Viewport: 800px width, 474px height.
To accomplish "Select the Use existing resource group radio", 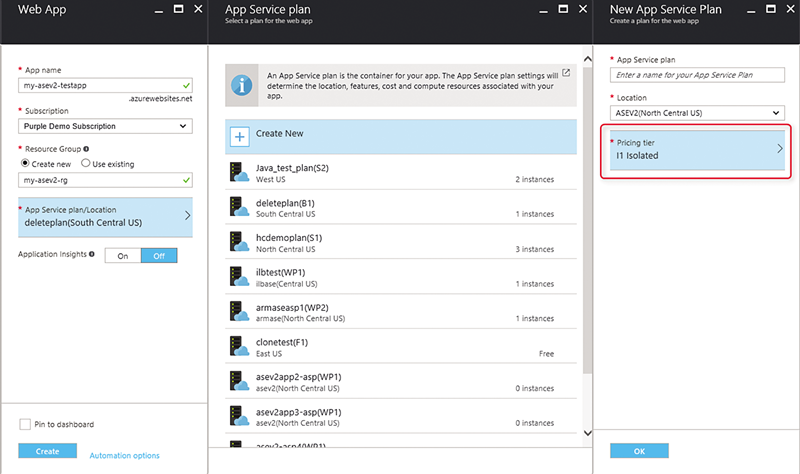I will (86, 163).
